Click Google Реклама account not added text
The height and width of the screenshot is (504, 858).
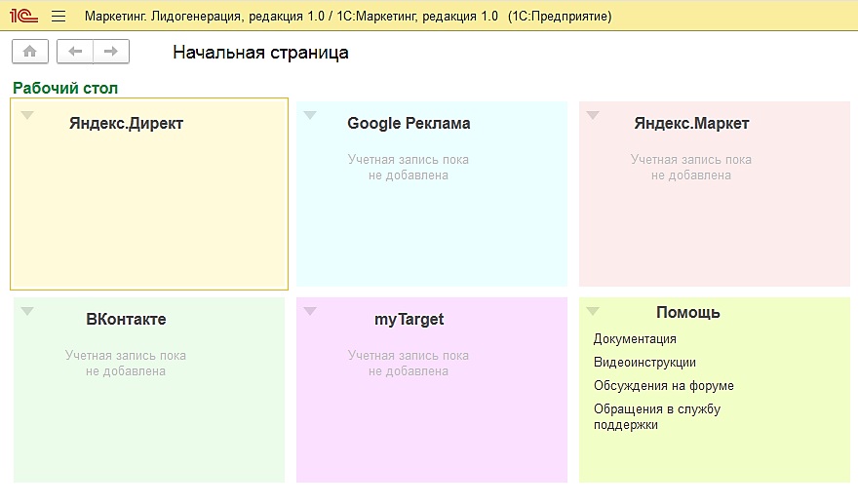[409, 168]
